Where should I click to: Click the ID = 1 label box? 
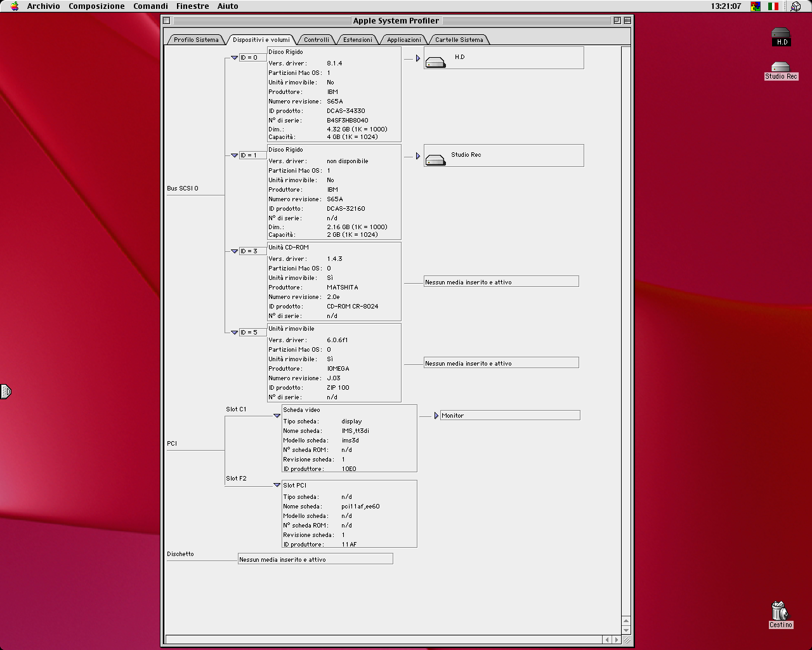pyautogui.click(x=252, y=156)
